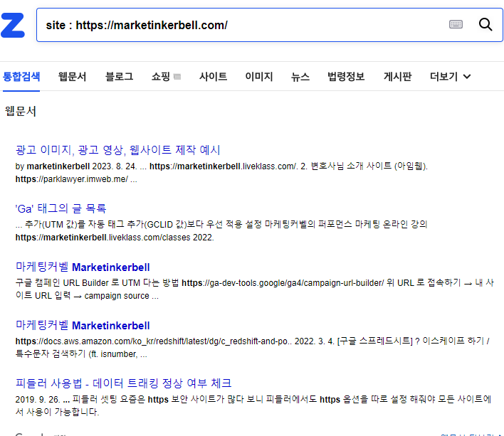Expand the 더보기 dropdown
The image size is (504, 436).
(451, 77)
